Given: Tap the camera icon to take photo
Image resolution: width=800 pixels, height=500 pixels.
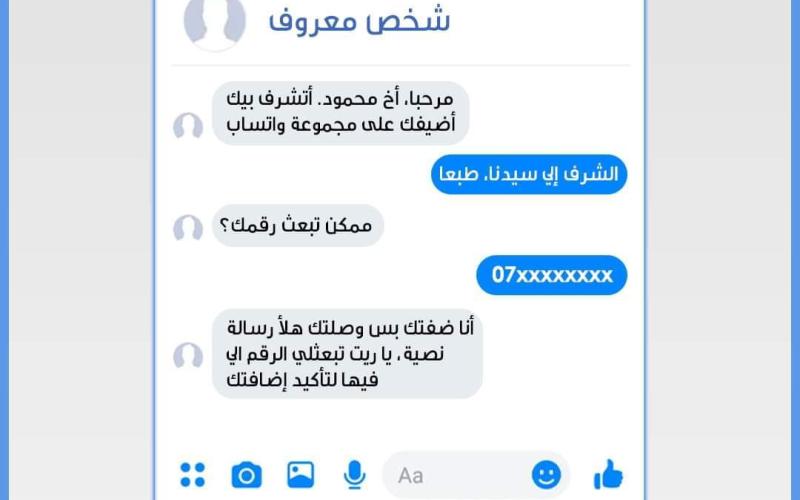Looking at the screenshot, I should (246, 475).
